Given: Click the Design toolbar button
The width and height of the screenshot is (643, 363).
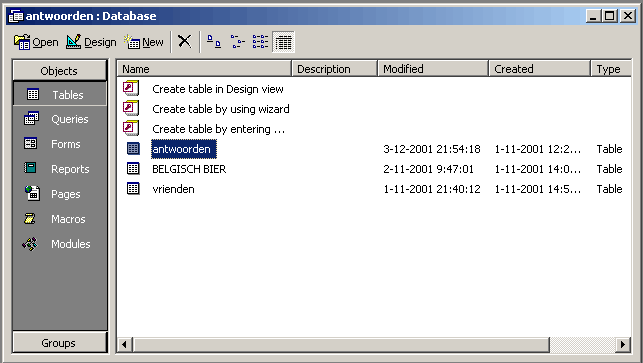Looking at the screenshot, I should [91, 42].
